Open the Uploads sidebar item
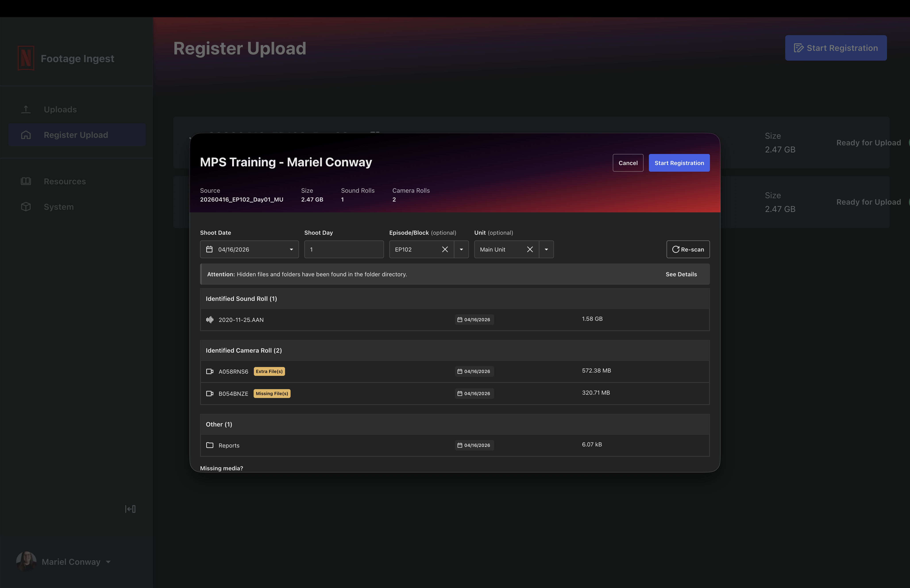Screen dimensions: 910x588 (x=76, y=110)
